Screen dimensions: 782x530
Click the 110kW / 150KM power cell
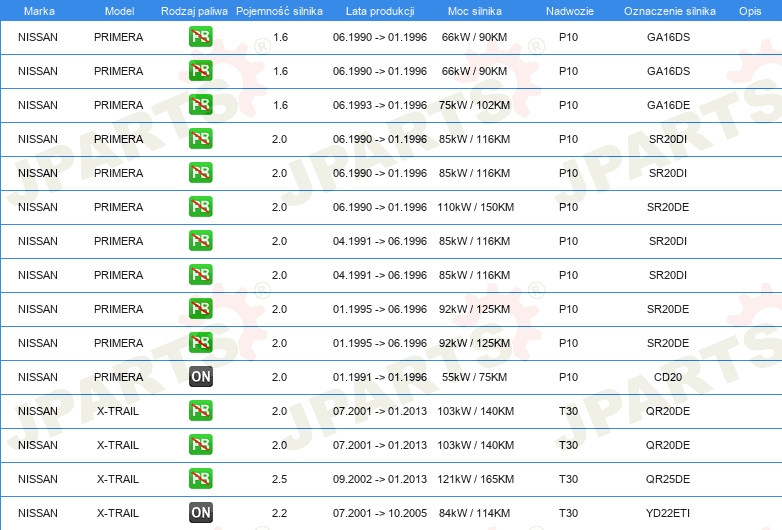475,207
